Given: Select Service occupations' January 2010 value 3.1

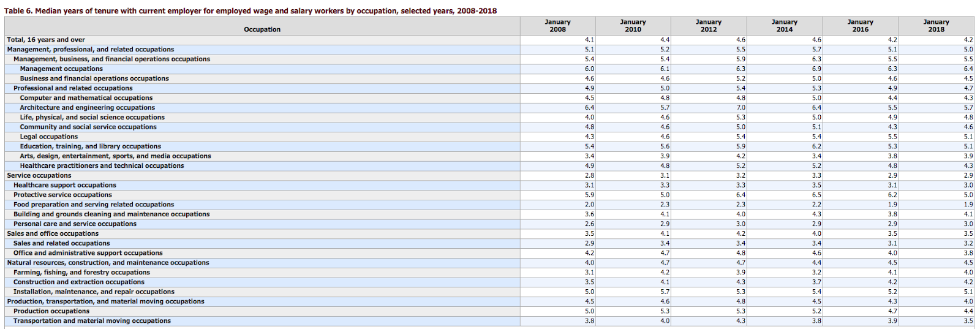Looking at the screenshot, I should (x=665, y=176).
